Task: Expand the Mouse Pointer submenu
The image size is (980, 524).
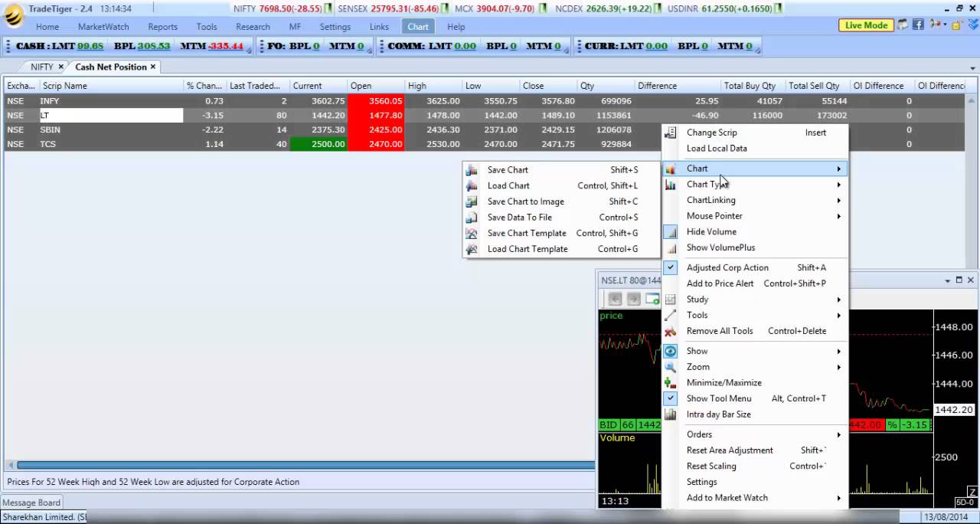Action: 755,216
